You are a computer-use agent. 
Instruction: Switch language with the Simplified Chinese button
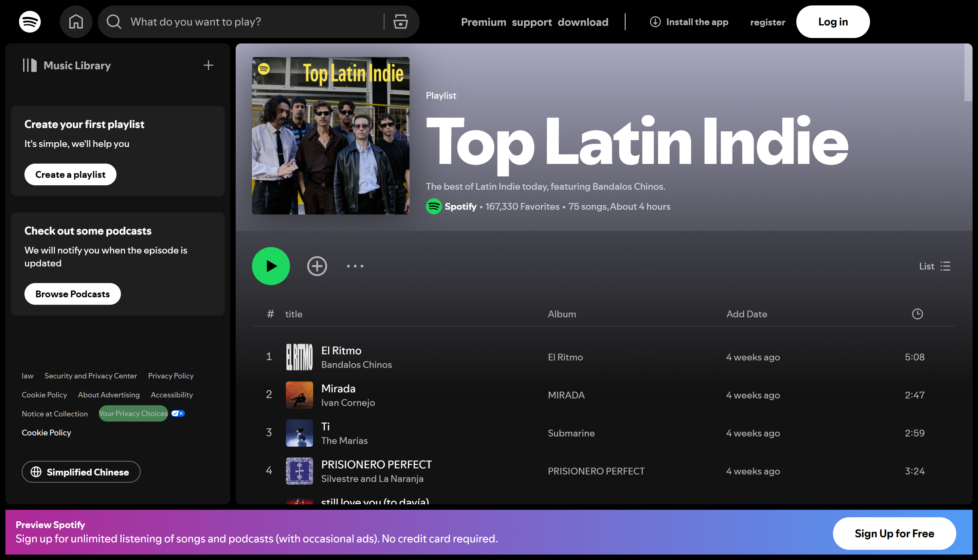(x=81, y=471)
